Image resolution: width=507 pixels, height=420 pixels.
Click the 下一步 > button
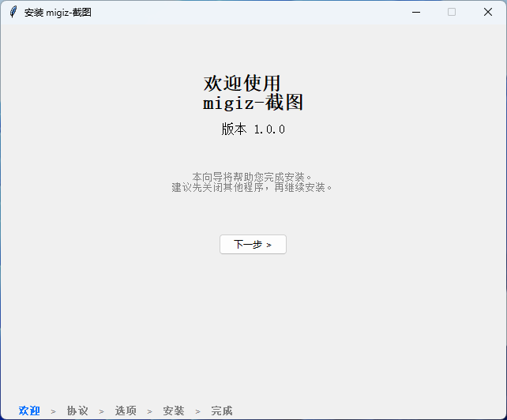pyautogui.click(x=253, y=245)
